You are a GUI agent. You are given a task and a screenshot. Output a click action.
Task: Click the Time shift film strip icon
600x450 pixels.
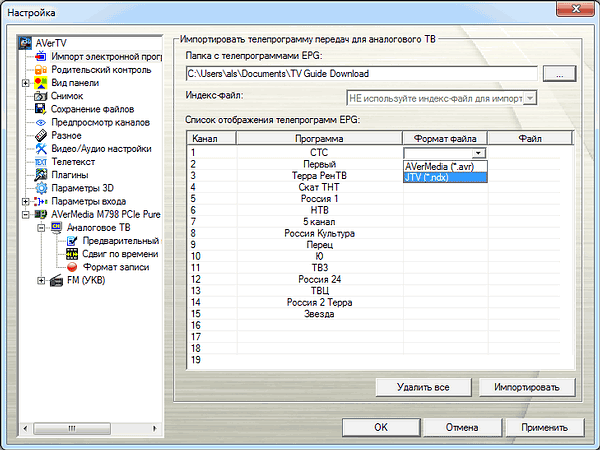click(x=72, y=254)
